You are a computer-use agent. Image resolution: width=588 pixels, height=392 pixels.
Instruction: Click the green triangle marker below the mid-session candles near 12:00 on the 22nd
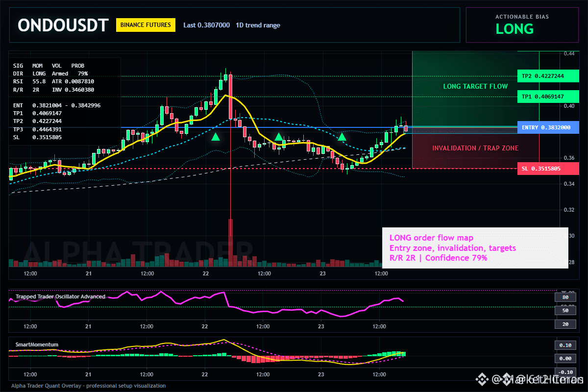[x=278, y=137]
